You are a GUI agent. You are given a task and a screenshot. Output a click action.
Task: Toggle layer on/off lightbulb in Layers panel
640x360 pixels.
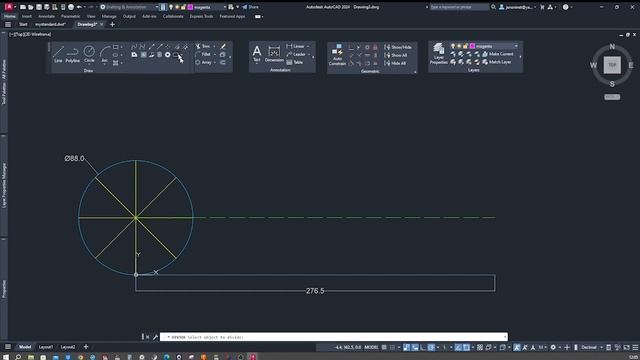click(453, 46)
